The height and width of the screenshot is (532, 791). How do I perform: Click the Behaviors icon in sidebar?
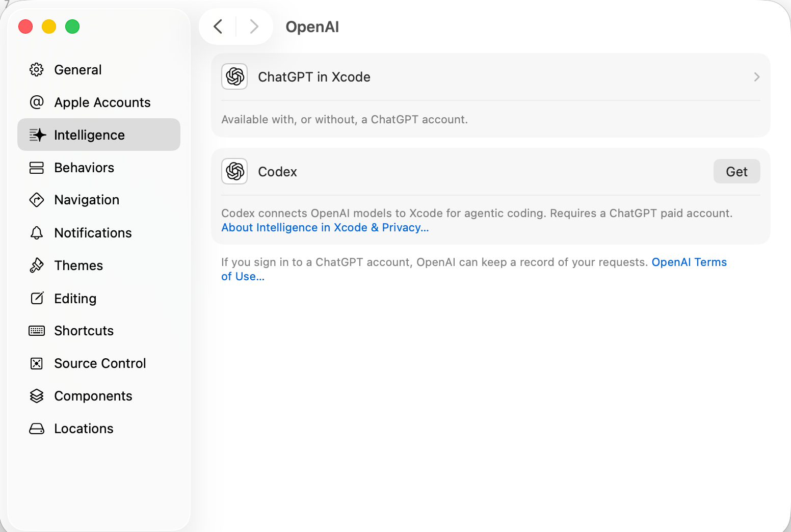coord(37,168)
